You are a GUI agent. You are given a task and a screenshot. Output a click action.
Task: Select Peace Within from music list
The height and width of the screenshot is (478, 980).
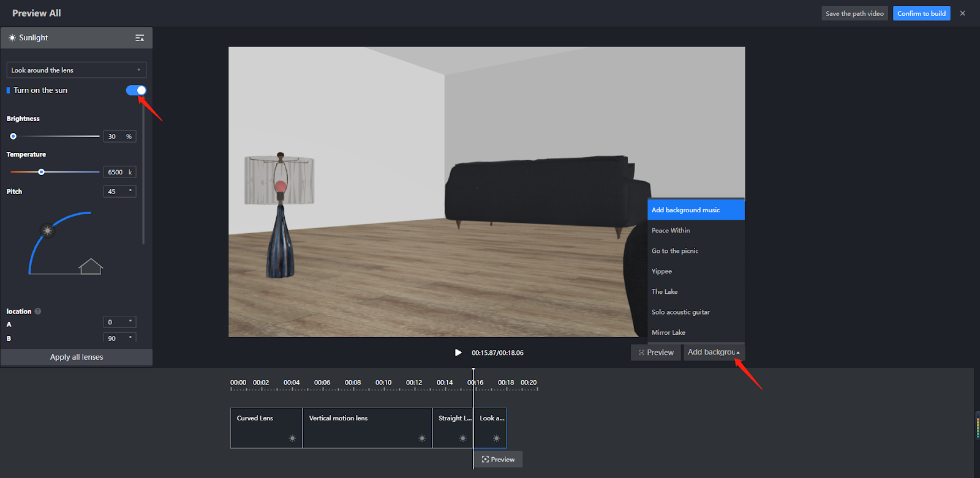point(671,231)
